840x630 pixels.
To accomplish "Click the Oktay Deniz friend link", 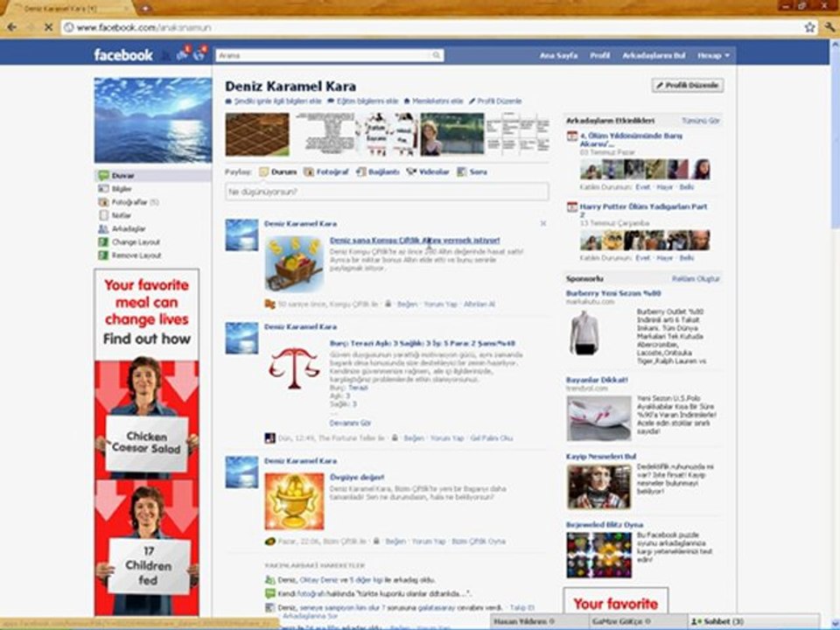I will (318, 579).
